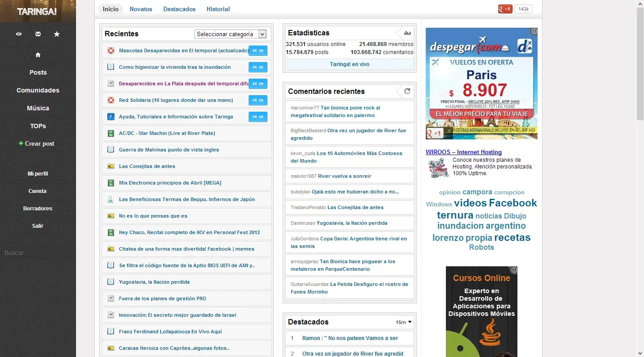Click the despegar.com Paris flight ad banner
644x357 pixels.
tap(482, 84)
